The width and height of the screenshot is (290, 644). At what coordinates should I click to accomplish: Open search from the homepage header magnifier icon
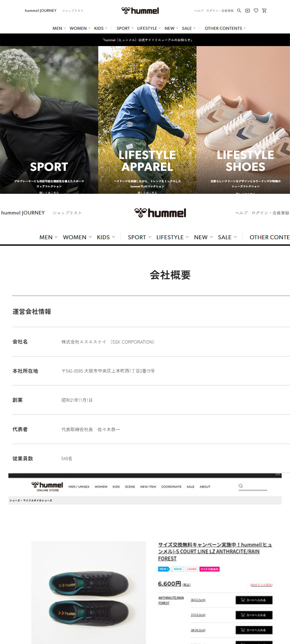239,11
